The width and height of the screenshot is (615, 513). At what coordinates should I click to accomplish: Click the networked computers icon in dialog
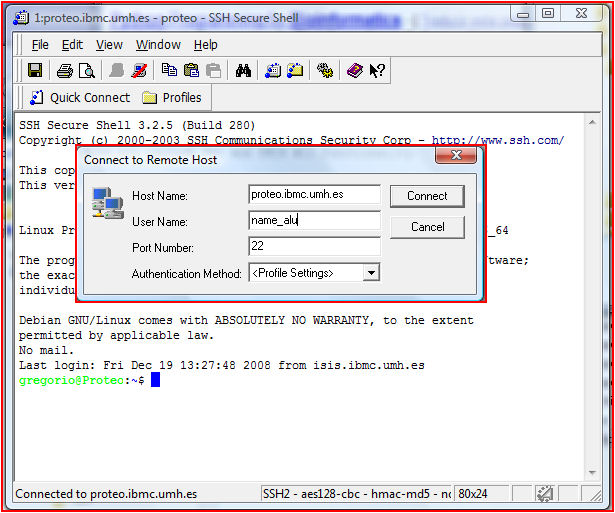[108, 203]
